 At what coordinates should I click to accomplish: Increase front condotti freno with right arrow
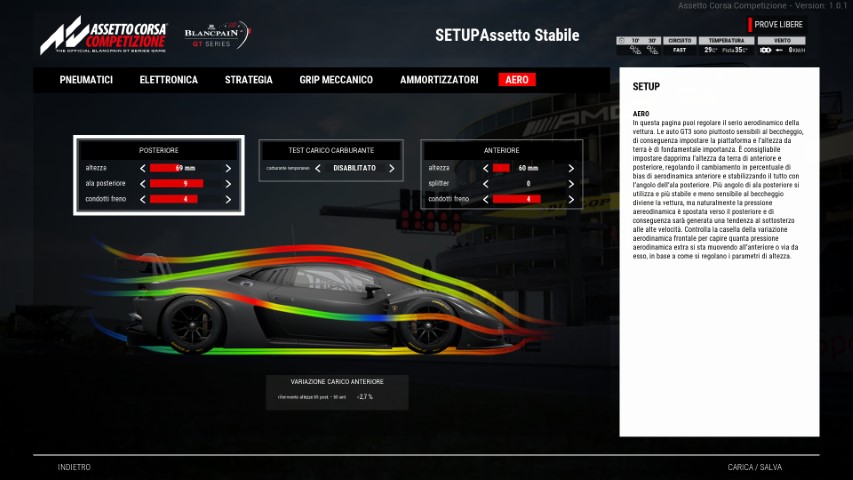(x=571, y=199)
